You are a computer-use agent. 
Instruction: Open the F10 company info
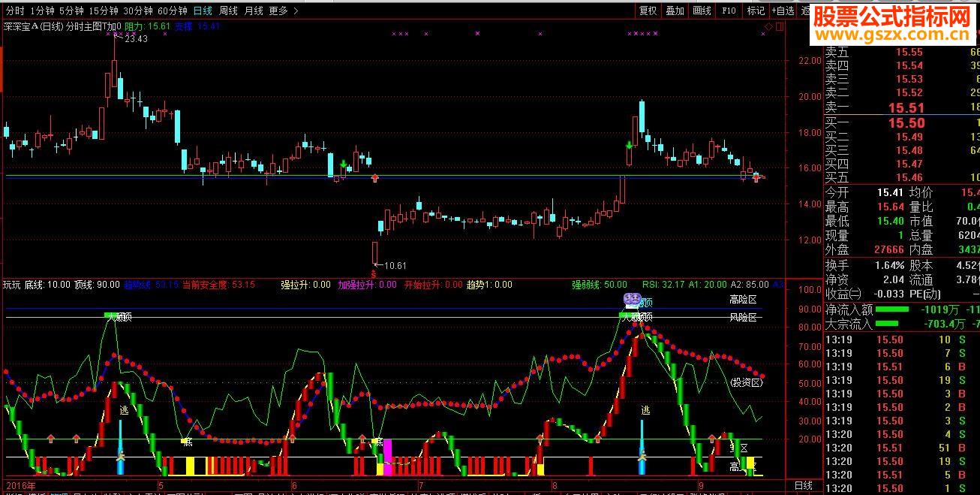729,11
